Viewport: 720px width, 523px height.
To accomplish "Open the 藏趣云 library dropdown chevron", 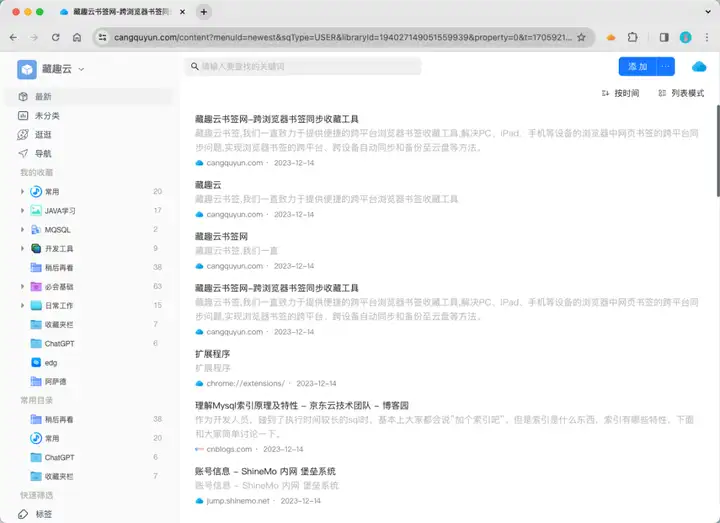I will click(81, 69).
